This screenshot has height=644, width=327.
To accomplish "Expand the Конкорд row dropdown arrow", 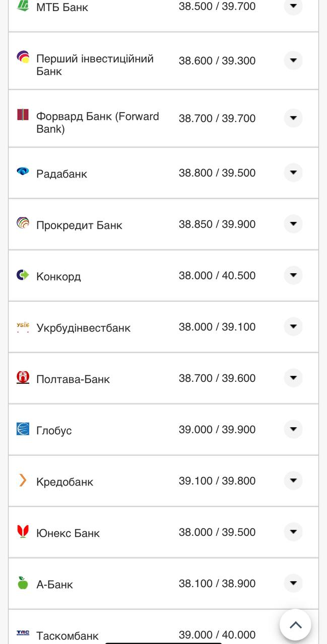I will click(x=293, y=275).
